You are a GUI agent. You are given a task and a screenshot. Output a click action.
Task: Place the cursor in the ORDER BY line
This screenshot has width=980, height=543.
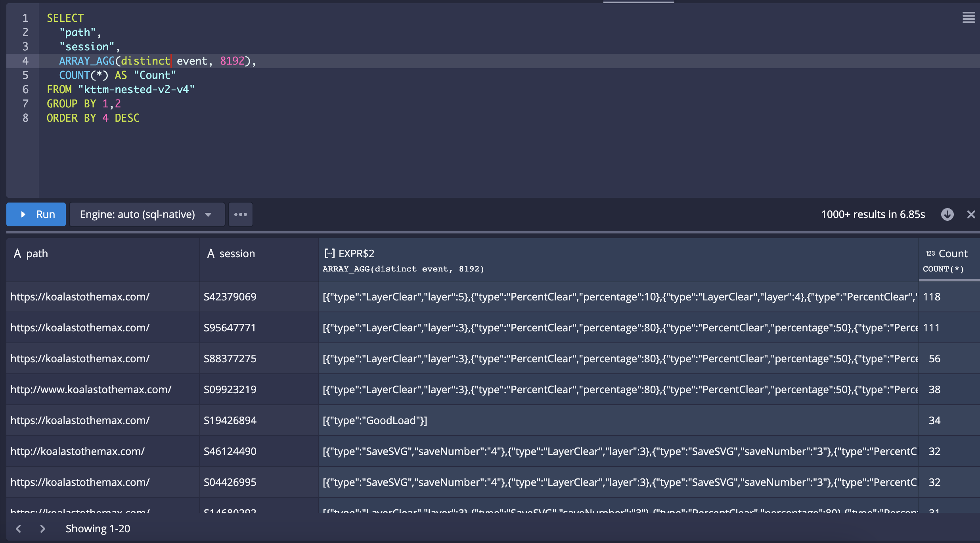(x=93, y=118)
